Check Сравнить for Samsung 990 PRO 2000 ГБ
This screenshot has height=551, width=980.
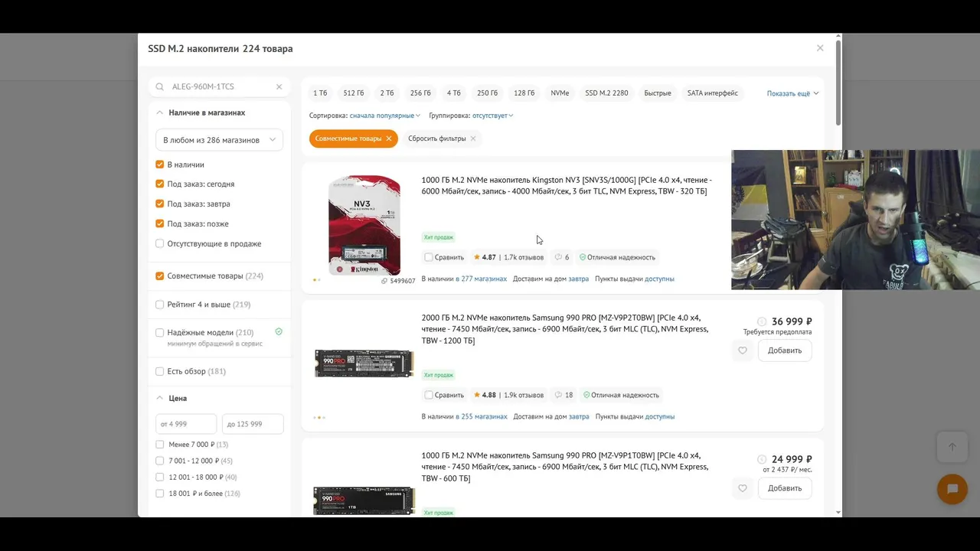click(429, 395)
